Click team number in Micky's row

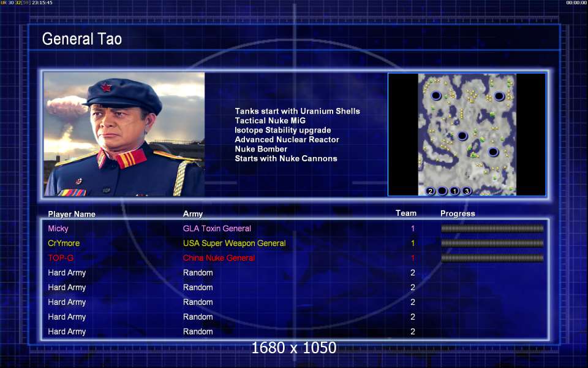(x=412, y=228)
